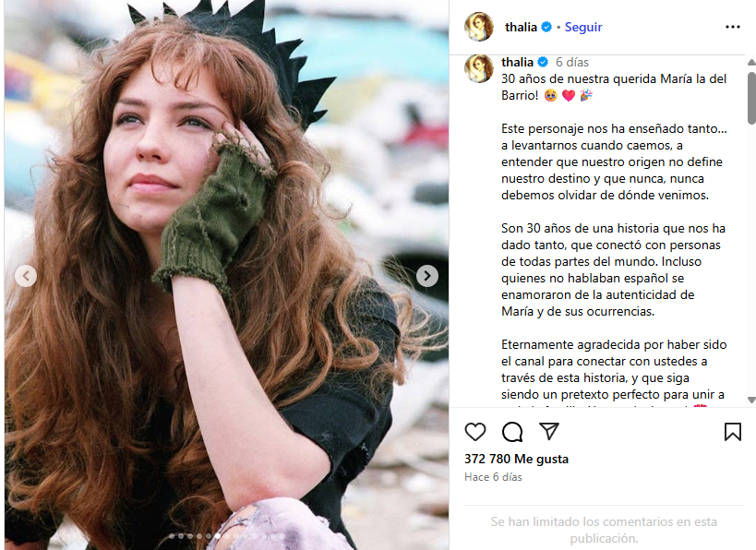Image resolution: width=756 pixels, height=550 pixels.
Task: Click the carousel dot indicators below the photo
Action: (226, 535)
